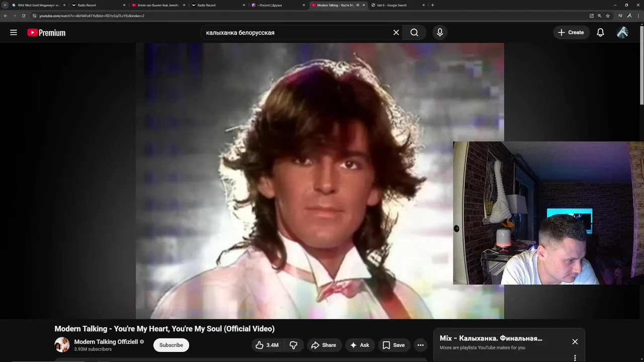Share the Modern Talking video
This screenshot has width=644, height=362.
click(x=324, y=345)
